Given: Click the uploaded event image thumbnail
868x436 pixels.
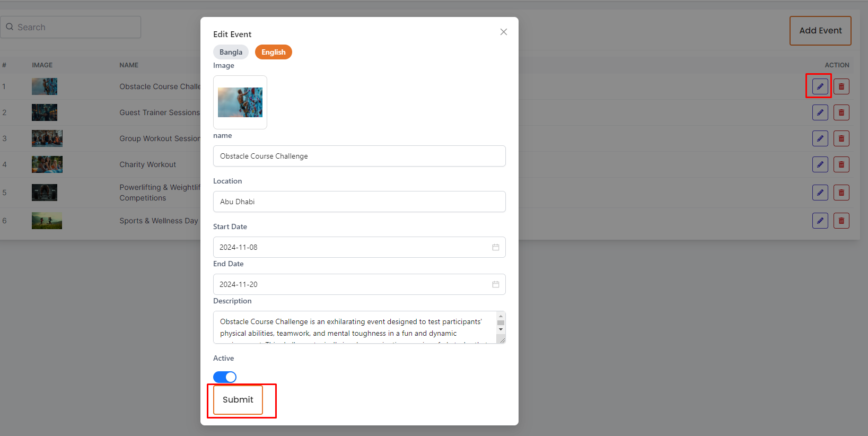Looking at the screenshot, I should click(240, 102).
